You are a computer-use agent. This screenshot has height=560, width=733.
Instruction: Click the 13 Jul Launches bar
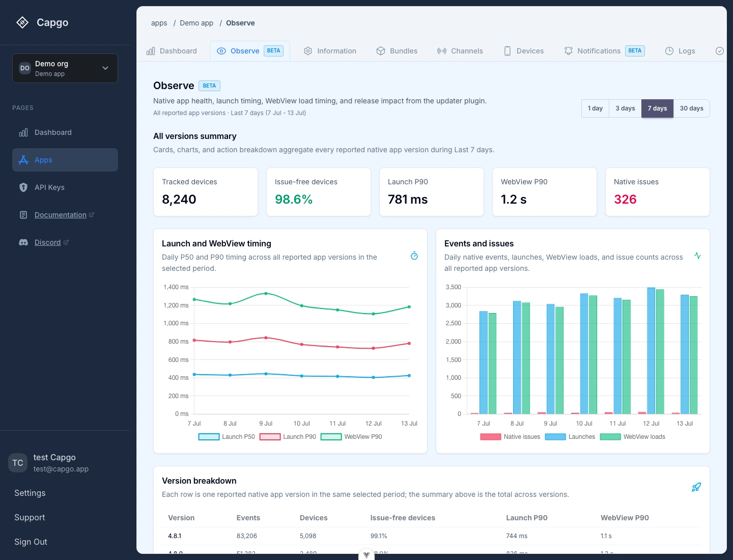tap(685, 354)
